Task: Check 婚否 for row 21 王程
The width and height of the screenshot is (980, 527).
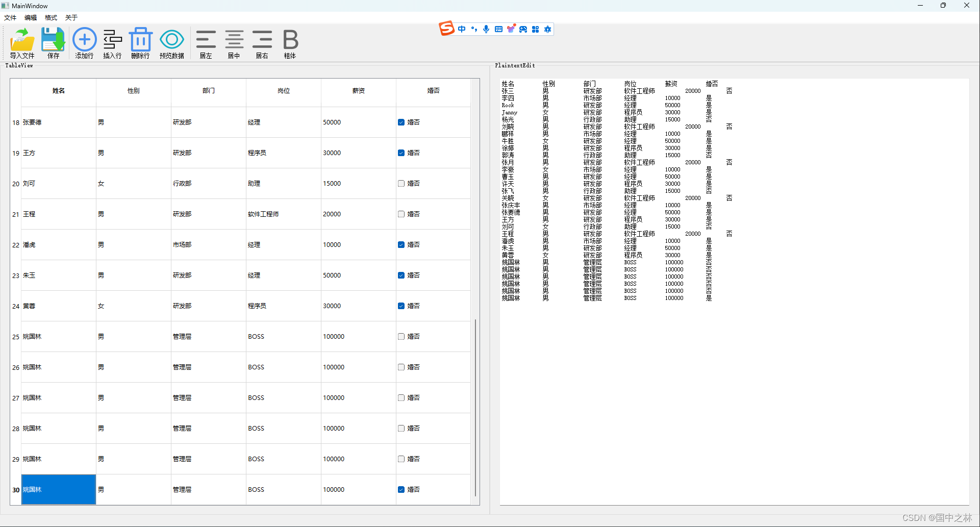Action: [401, 214]
